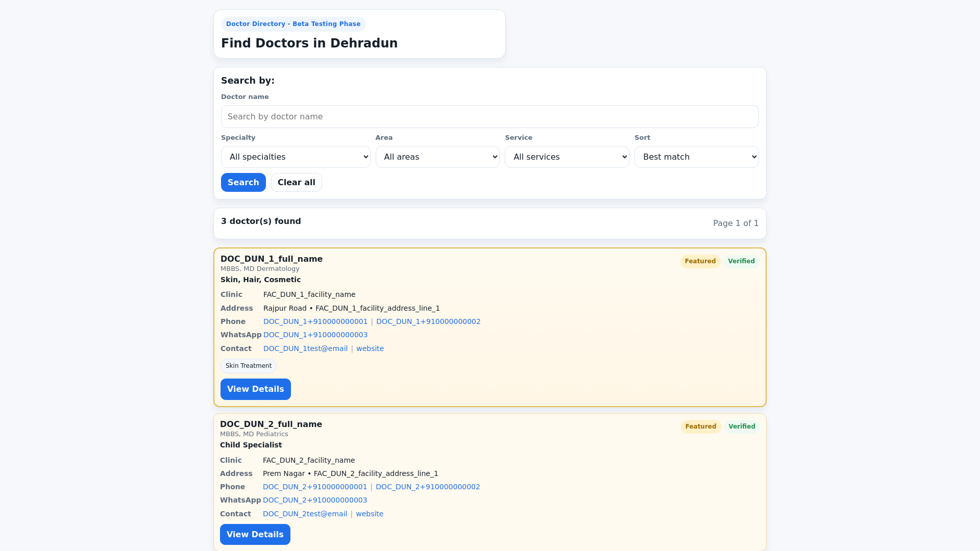This screenshot has width=980, height=551.
Task: Open the Service filter dropdown
Action: tap(567, 157)
